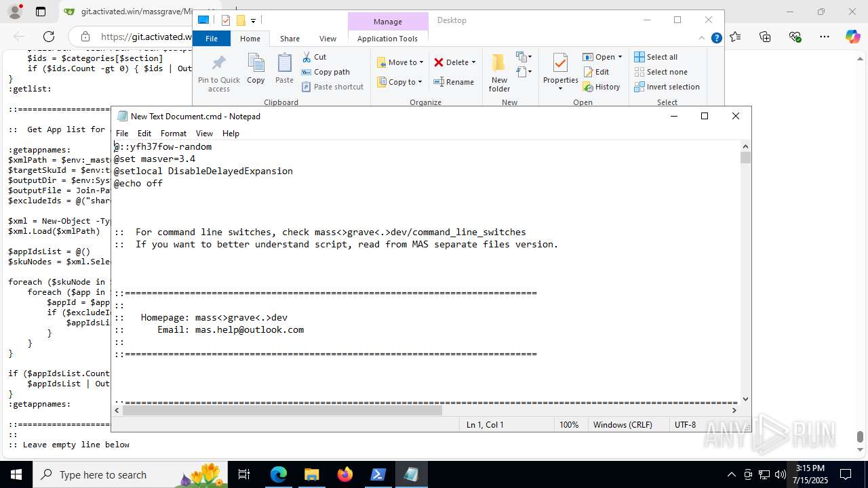Show hidden system tray icons
868x488 pixels.
731,474
